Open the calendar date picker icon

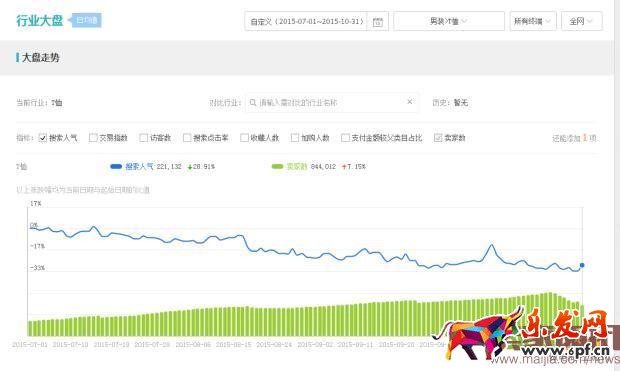pyautogui.click(x=378, y=21)
